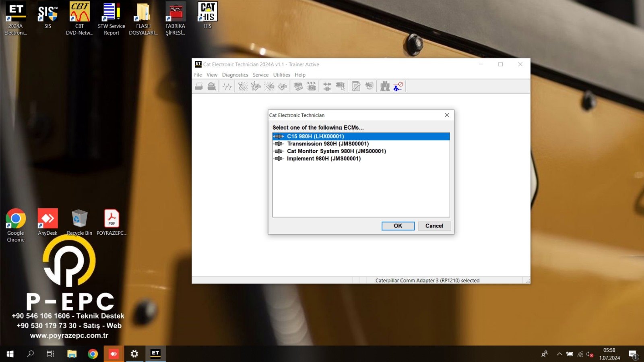644x362 pixels.
Task: Open Wi-Fi network tray icon
Action: pos(580,354)
